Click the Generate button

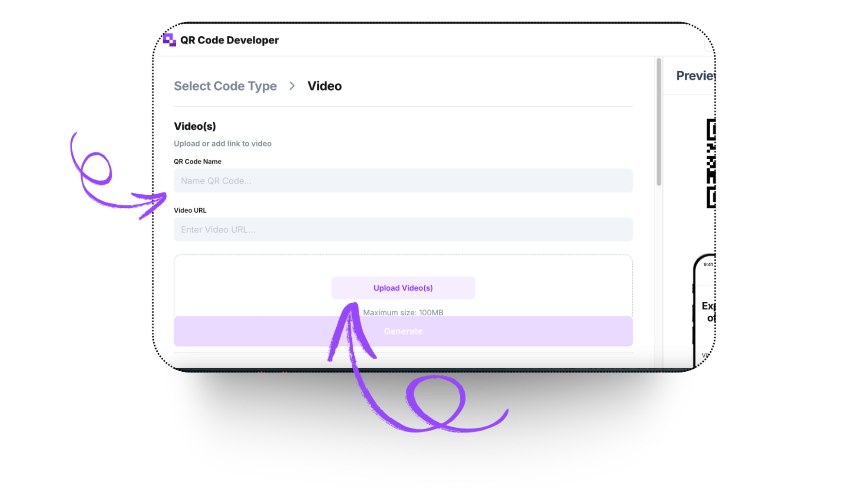(403, 331)
